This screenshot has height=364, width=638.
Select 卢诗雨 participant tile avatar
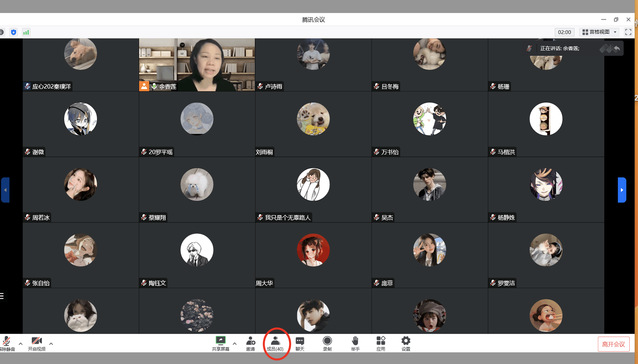click(x=313, y=54)
